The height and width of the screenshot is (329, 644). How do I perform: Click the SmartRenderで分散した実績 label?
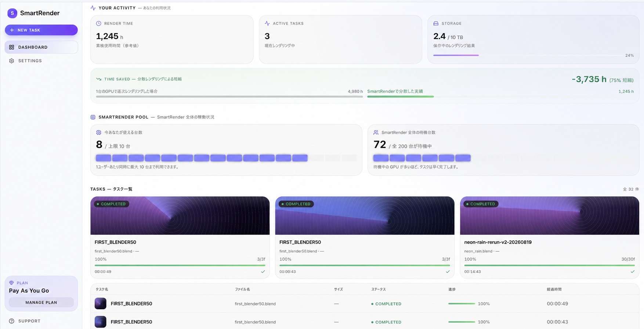click(395, 91)
